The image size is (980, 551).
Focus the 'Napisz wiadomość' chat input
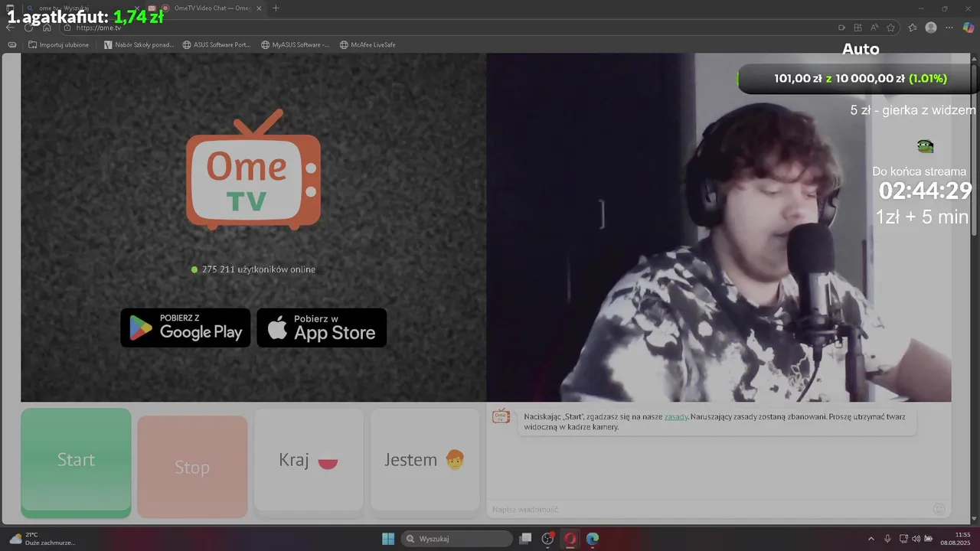coord(708,509)
